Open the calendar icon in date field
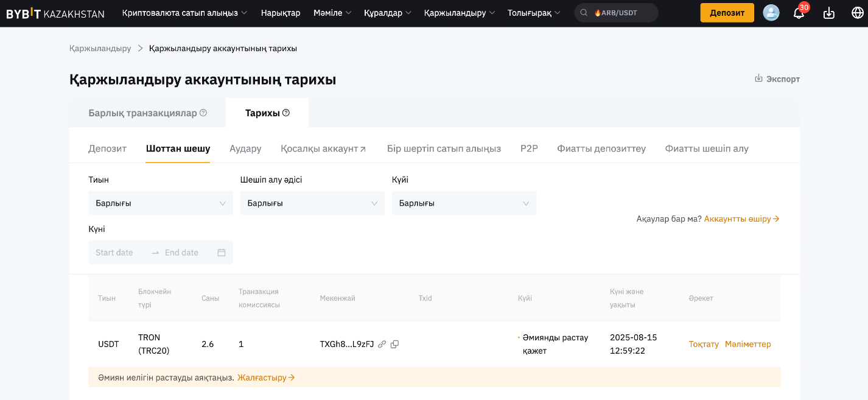This screenshot has height=400, width=868. (x=222, y=253)
